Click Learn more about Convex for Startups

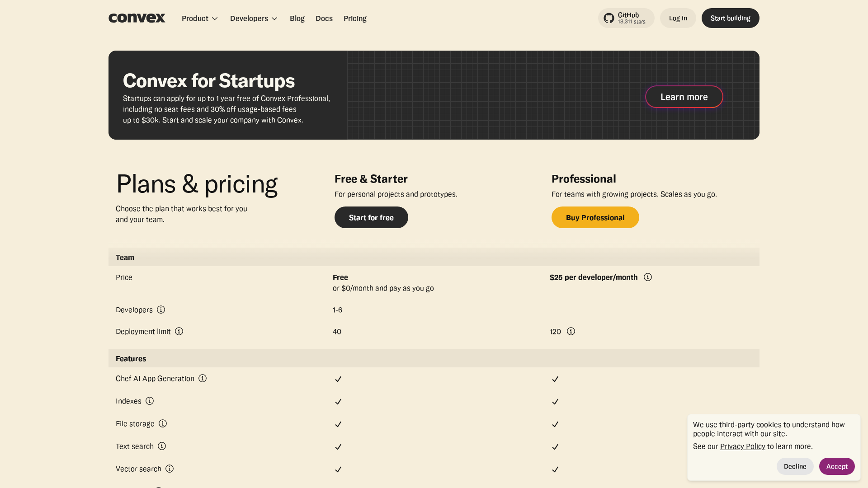(684, 96)
